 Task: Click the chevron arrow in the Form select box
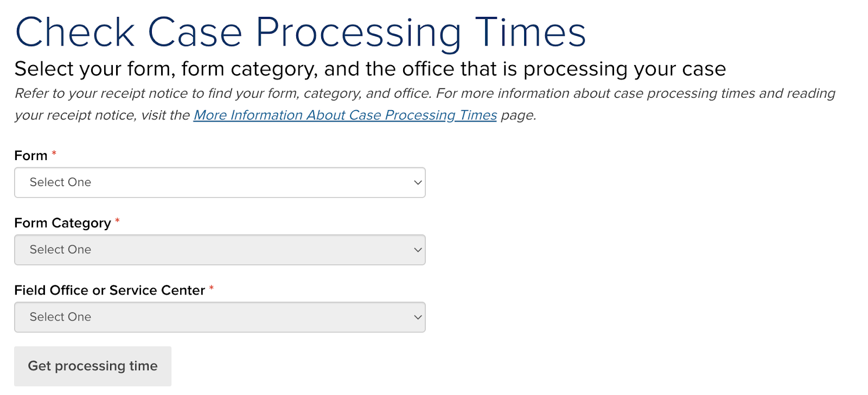418,183
